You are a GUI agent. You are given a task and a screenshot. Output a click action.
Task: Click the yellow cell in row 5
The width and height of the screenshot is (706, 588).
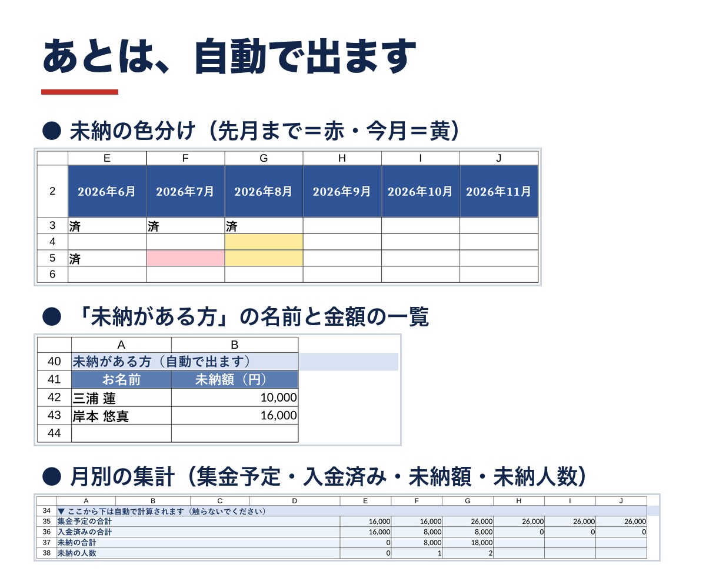[x=264, y=258]
